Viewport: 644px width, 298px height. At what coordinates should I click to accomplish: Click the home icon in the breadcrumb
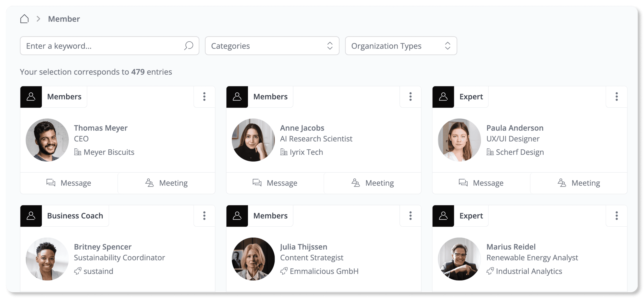click(x=24, y=18)
